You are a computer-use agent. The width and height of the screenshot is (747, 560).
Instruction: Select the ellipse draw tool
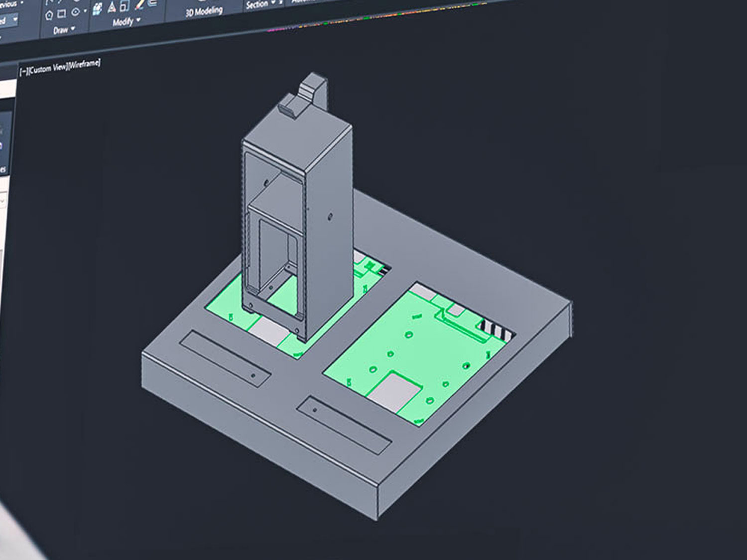click(x=75, y=12)
